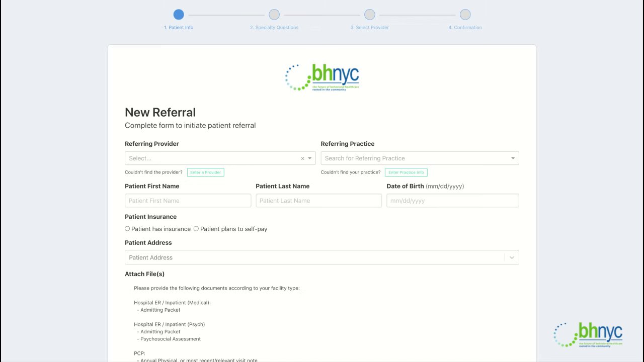Click the 'PCP:' line
This screenshot has height=362, width=644.
pyautogui.click(x=139, y=353)
